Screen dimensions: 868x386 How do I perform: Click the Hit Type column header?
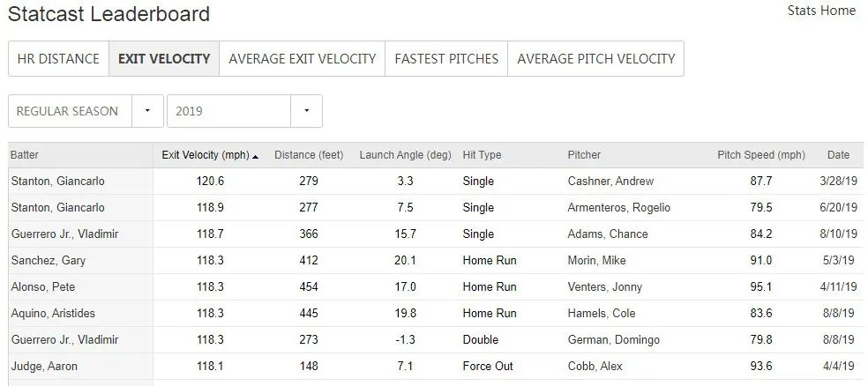pyautogui.click(x=482, y=155)
